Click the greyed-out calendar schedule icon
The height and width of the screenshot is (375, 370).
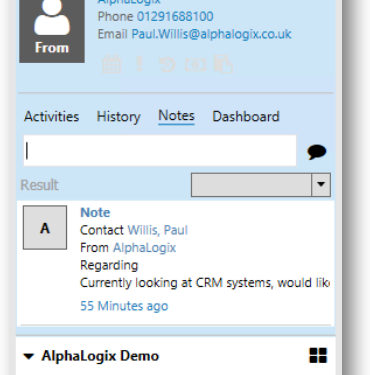111,64
